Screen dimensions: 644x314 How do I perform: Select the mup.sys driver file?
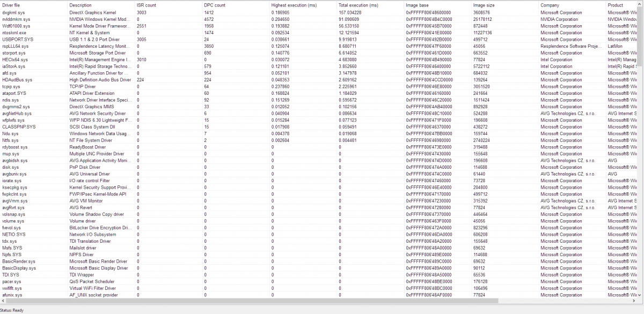click(x=11, y=154)
